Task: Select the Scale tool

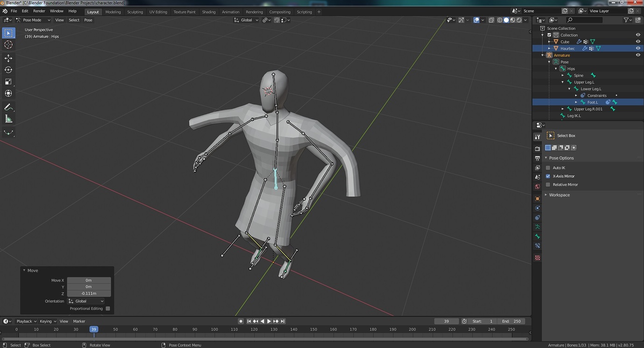Action: click(x=8, y=82)
